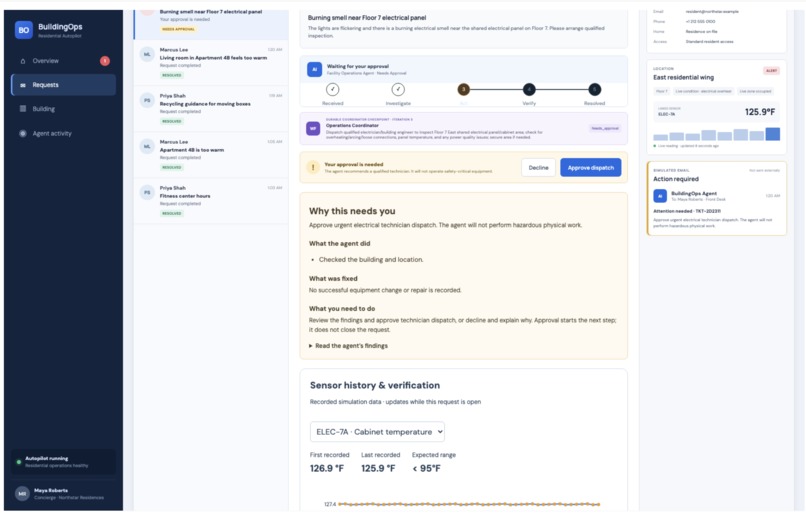The width and height of the screenshot is (806, 517).
Task: Click the Floor 7 location tag
Action: [x=661, y=91]
